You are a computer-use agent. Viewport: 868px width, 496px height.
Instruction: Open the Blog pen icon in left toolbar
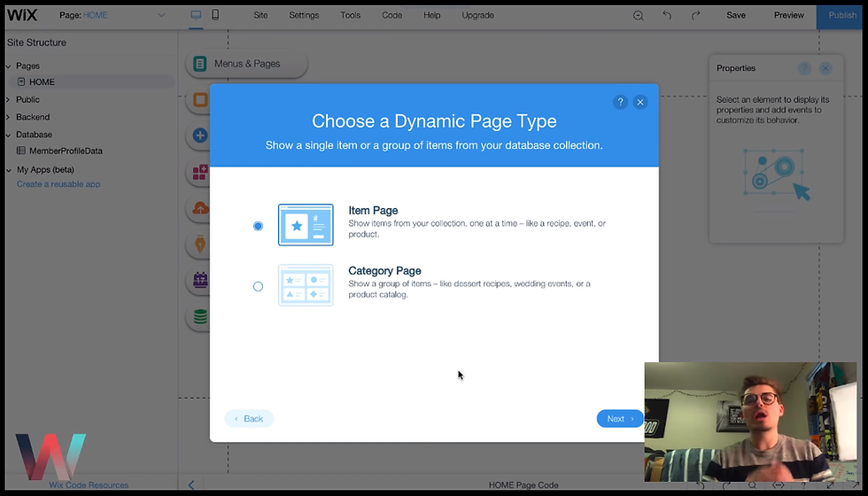coord(200,244)
